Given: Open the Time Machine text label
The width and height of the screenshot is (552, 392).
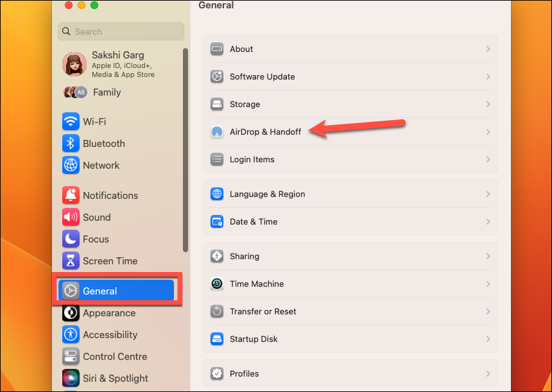Looking at the screenshot, I should 257,284.
